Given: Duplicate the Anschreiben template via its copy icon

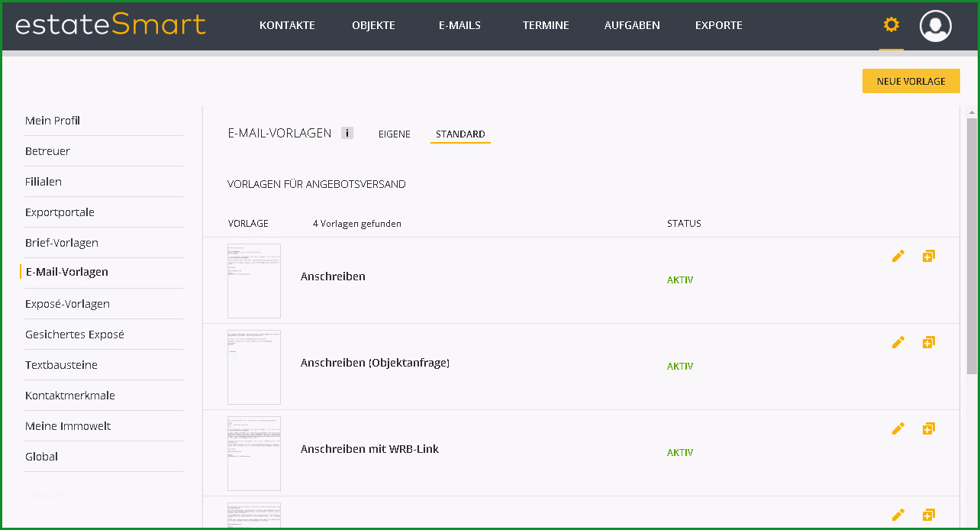Looking at the screenshot, I should [x=928, y=257].
